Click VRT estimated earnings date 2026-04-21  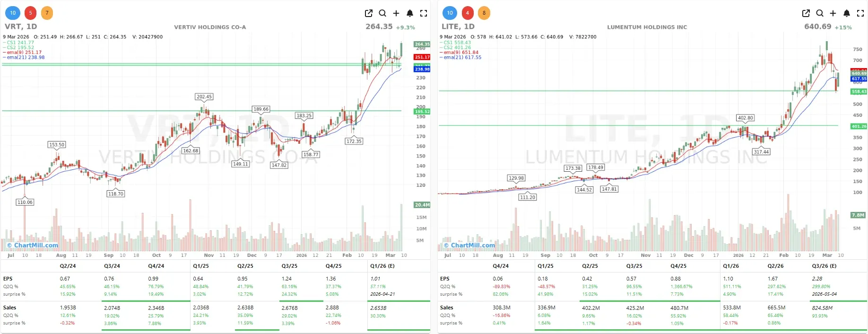pos(382,294)
